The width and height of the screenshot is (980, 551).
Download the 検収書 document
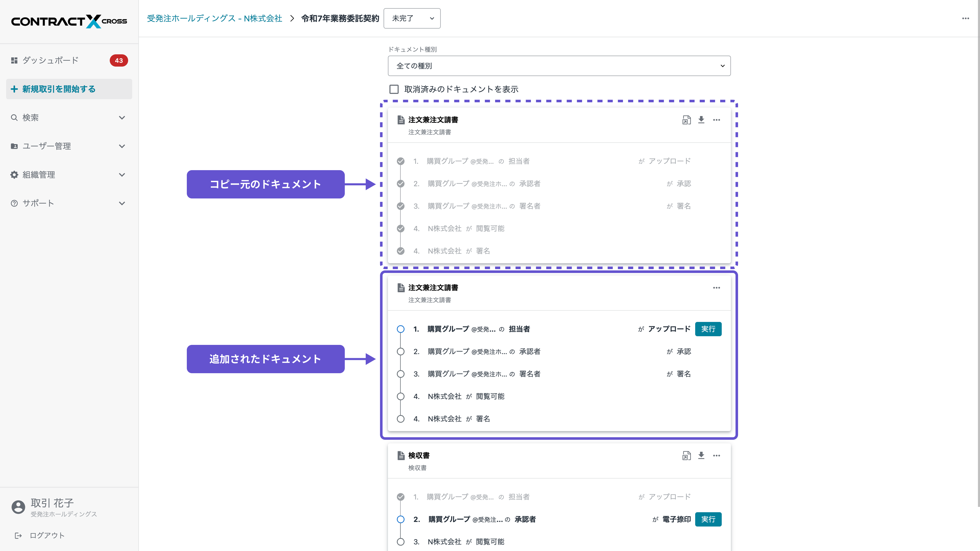[701, 455]
